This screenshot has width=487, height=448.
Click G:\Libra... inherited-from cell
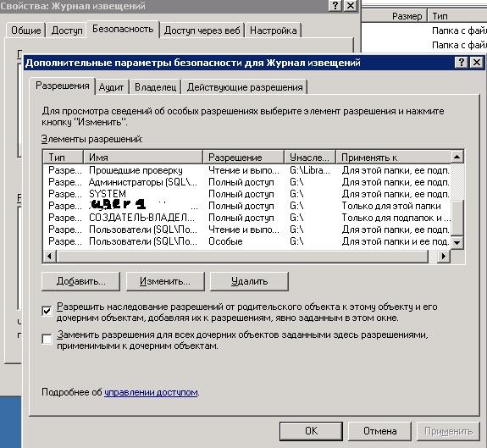(310, 170)
